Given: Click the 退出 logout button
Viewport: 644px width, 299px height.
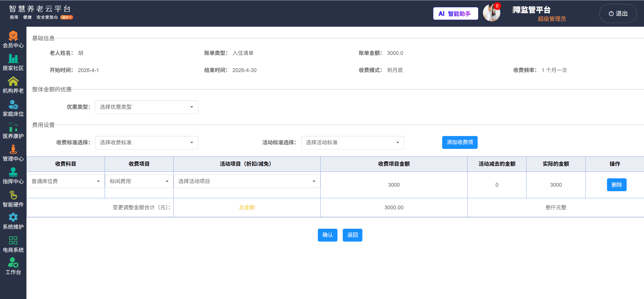Looking at the screenshot, I should coord(618,14).
